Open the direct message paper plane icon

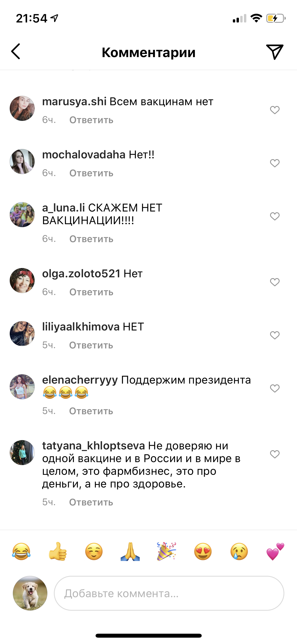click(275, 52)
